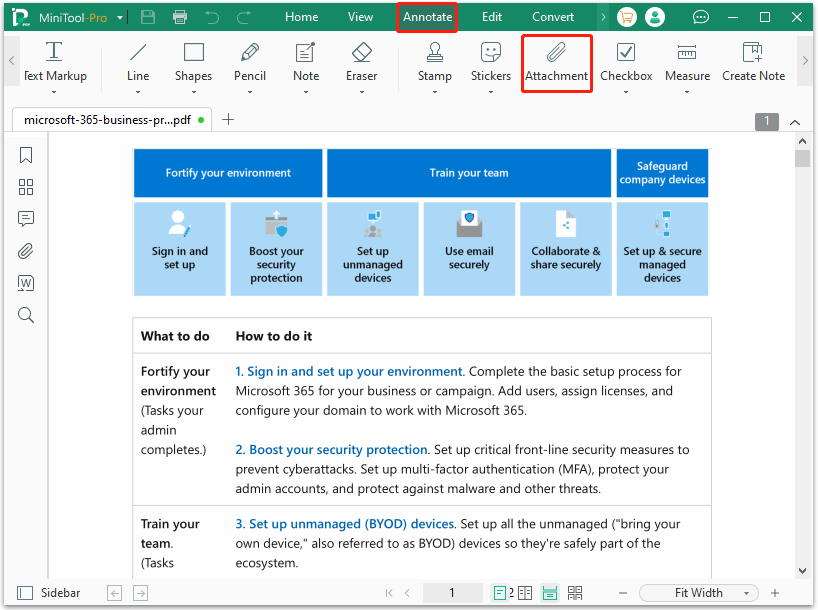Switch to the Convert tab
Screen dimensions: 818x610
pos(553,17)
